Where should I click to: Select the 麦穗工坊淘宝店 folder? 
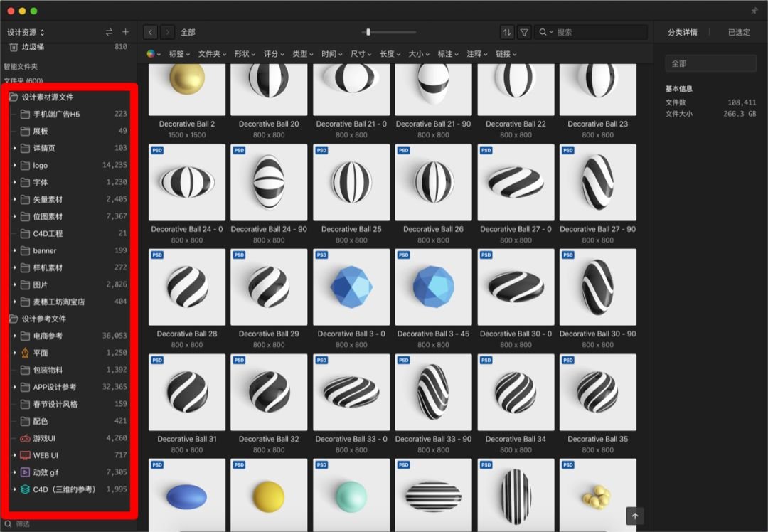[69, 302]
